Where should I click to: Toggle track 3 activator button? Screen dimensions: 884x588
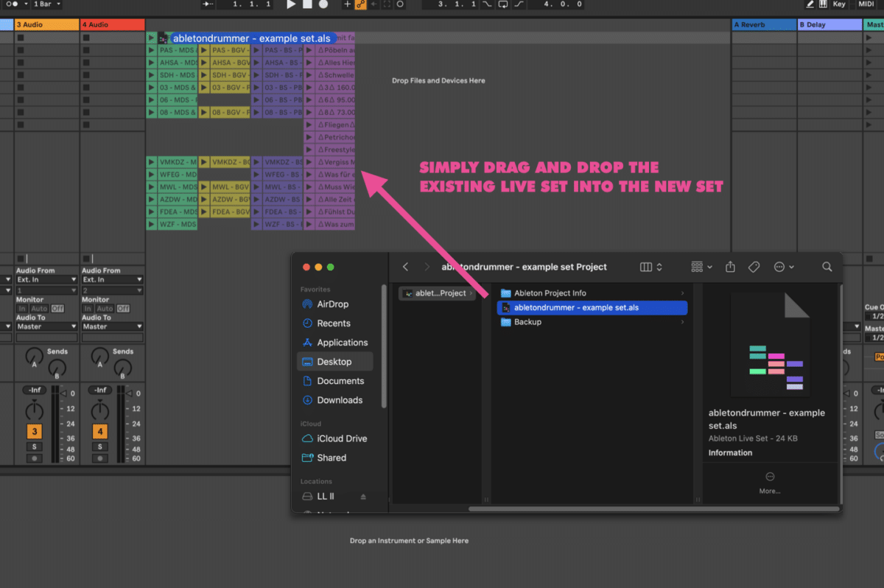click(34, 432)
